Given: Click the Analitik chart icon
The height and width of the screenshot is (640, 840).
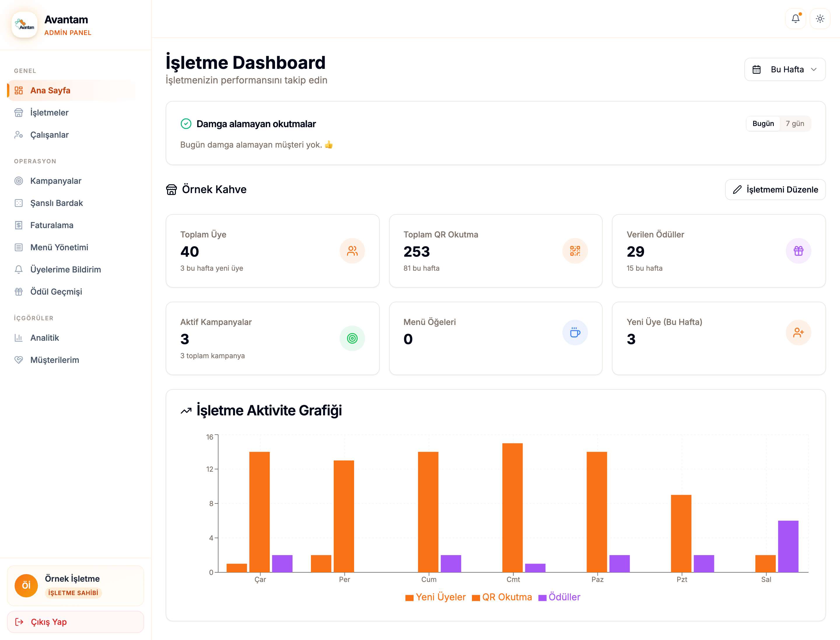Looking at the screenshot, I should click(19, 338).
